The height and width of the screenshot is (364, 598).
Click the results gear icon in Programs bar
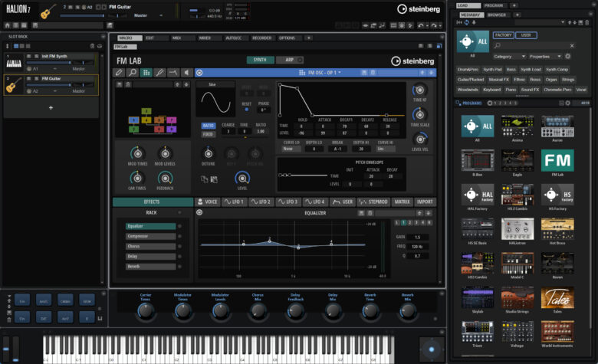[568, 103]
